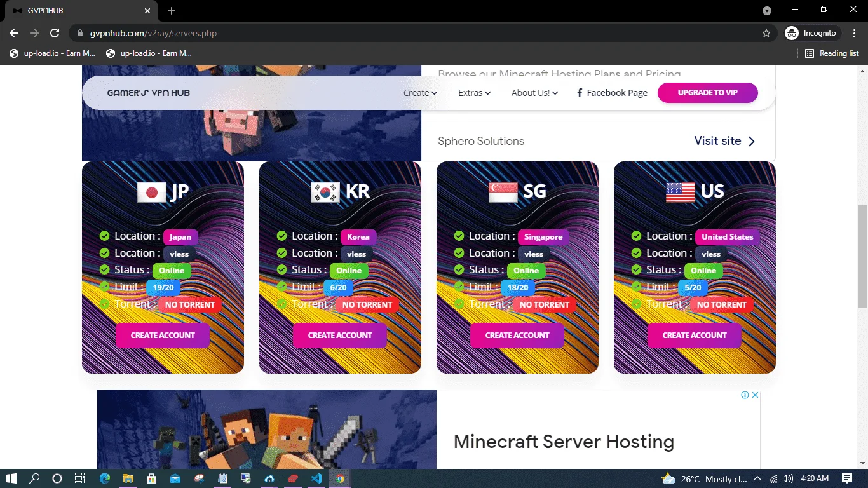
Task: Open Snipping Tool from the taskbar
Action: click(199, 478)
